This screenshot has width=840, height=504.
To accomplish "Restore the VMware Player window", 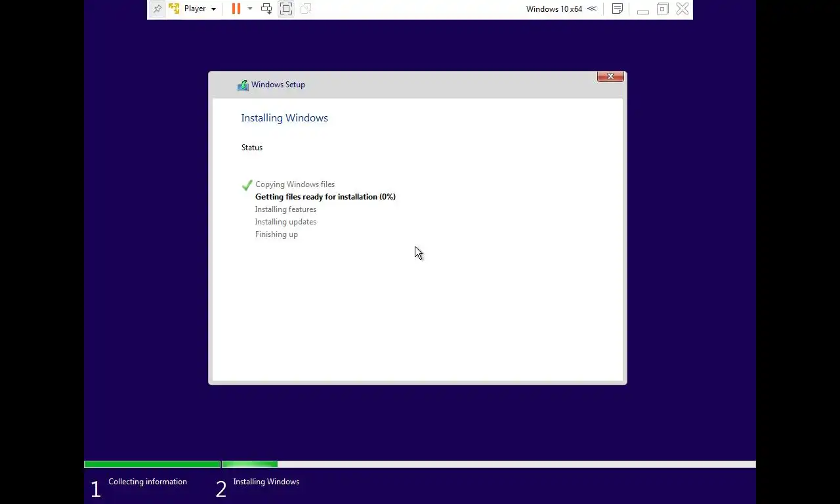I will tap(663, 9).
